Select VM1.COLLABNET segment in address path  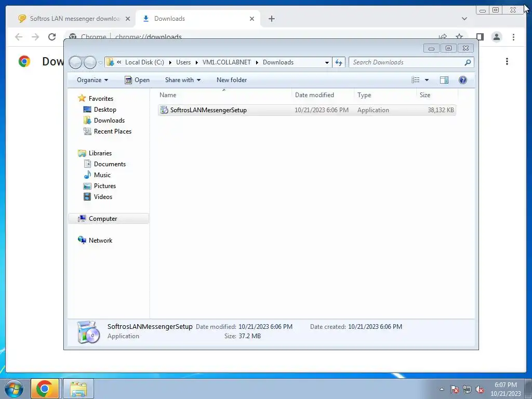click(227, 62)
